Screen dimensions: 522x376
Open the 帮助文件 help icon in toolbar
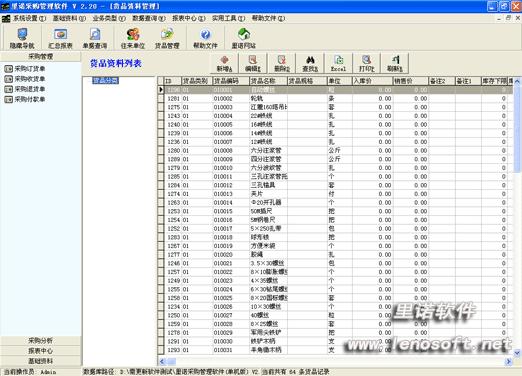(x=205, y=38)
